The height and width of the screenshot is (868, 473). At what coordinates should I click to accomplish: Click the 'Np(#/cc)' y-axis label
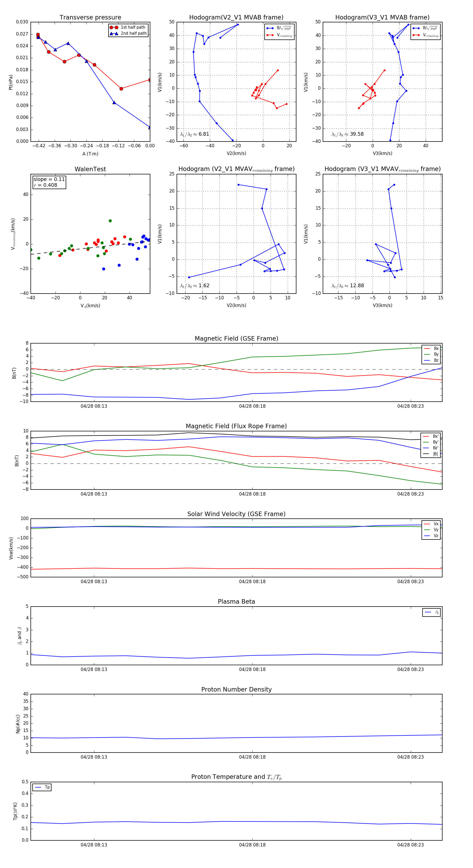coord(18,723)
